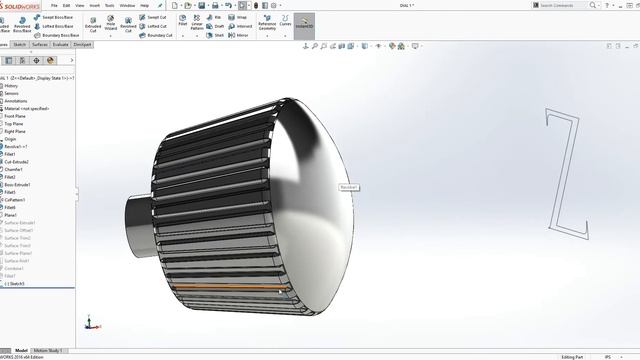Select the Lofted Boss/Base tool
Screen dimensions: 640x360
[x=53, y=26]
